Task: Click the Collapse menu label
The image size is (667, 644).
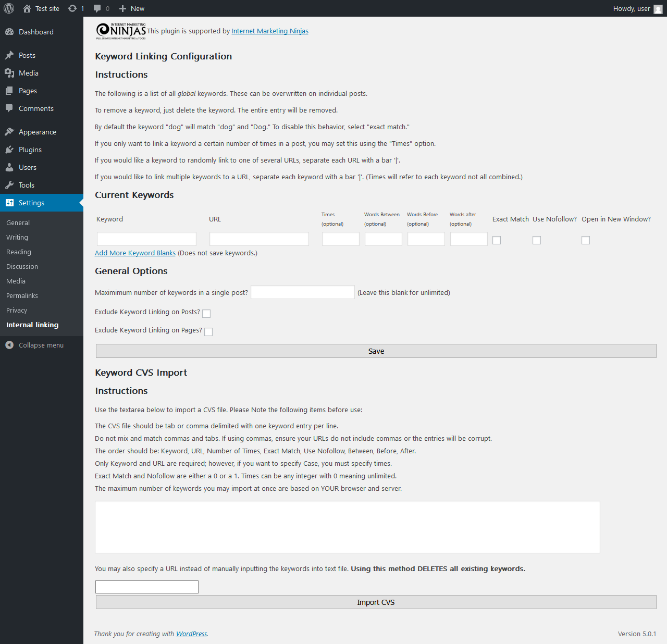Action: click(x=41, y=345)
